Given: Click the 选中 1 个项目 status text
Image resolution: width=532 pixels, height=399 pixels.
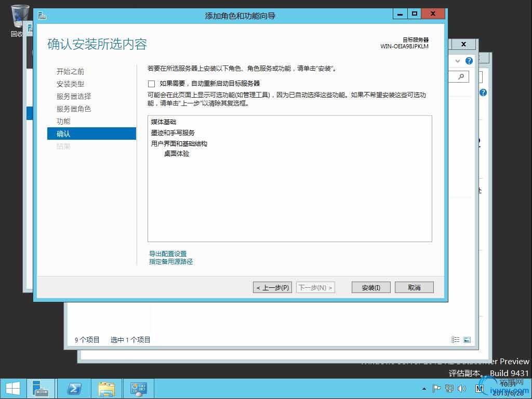Looking at the screenshot, I should [x=130, y=340].
